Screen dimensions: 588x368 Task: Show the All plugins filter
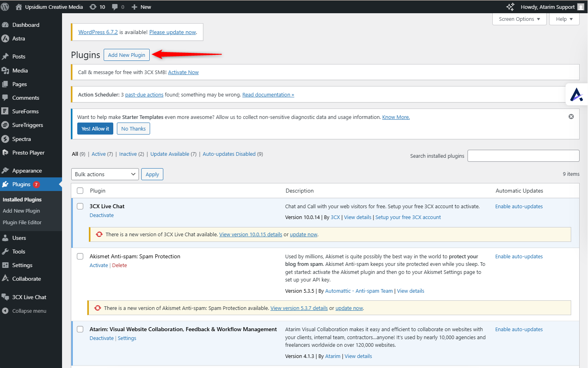75,154
